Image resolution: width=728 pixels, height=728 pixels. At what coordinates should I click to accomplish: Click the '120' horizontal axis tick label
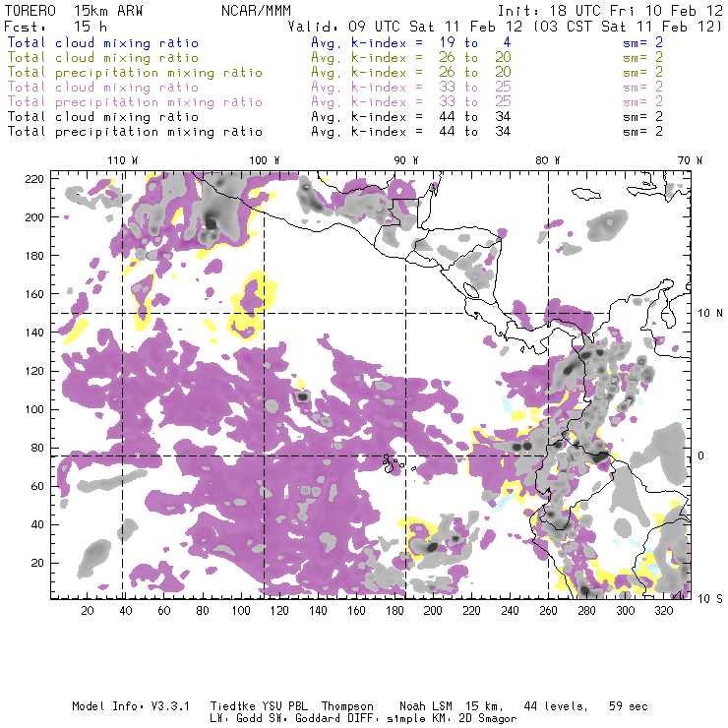pyautogui.click(x=279, y=611)
